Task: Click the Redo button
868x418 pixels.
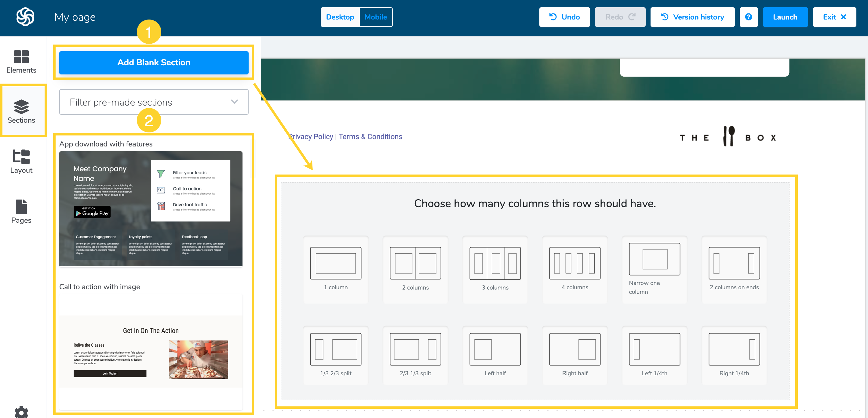Action: [620, 17]
